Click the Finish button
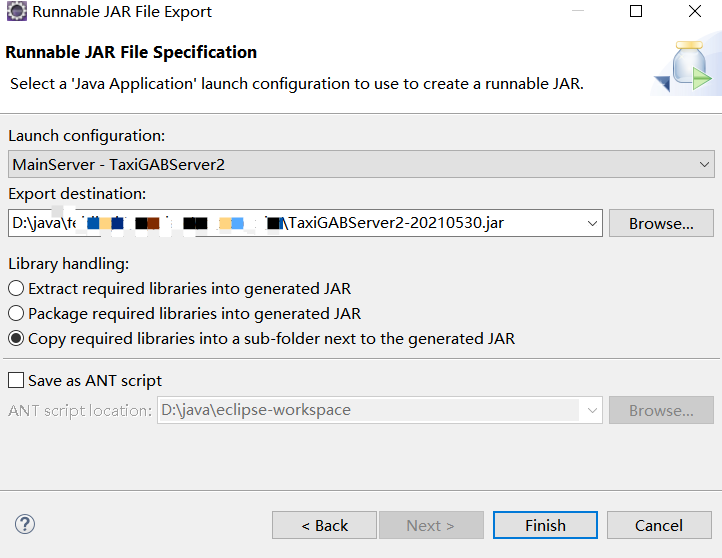The width and height of the screenshot is (722, 558). click(x=545, y=525)
